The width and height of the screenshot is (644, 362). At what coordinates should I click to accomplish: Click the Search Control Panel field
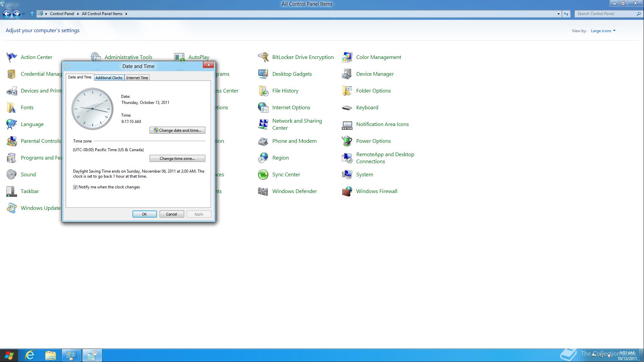tap(606, 14)
